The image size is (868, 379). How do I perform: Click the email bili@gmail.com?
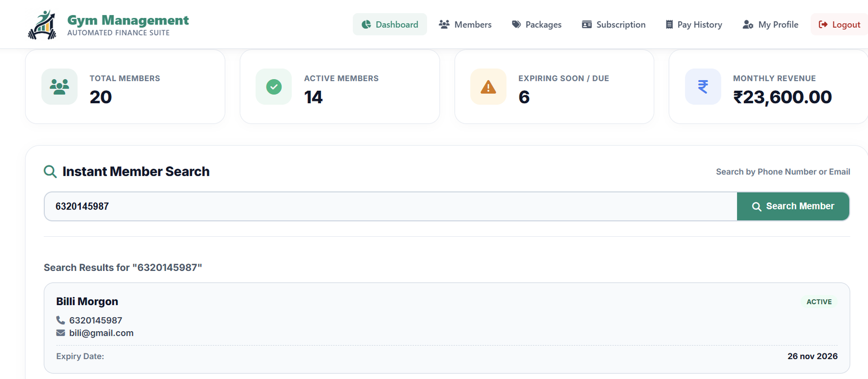[x=101, y=333]
